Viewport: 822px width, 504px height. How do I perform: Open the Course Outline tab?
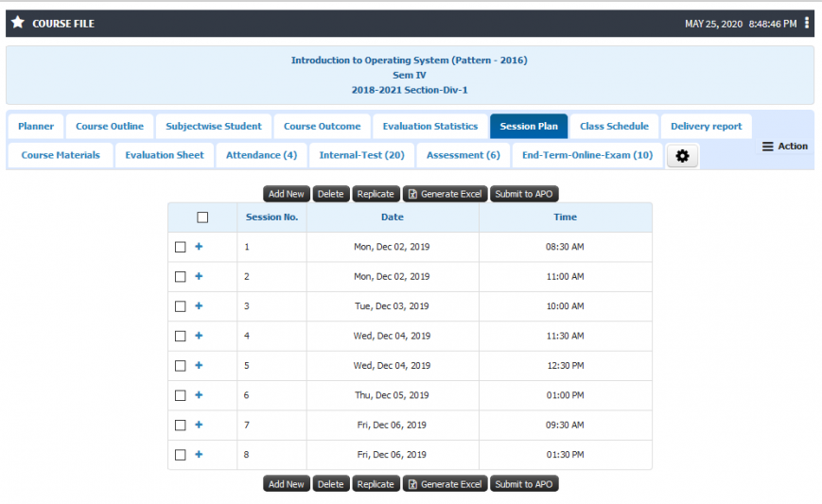(x=110, y=127)
